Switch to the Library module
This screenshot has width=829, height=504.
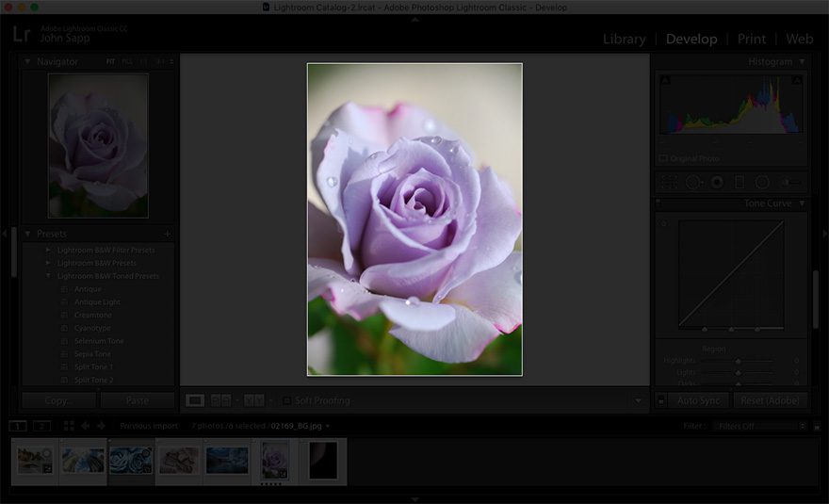(x=624, y=39)
